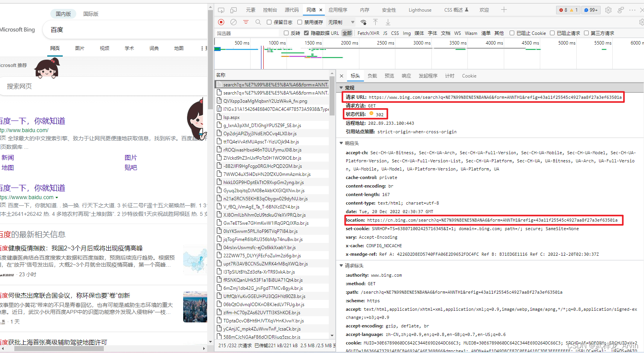
Task: Click file icon of lsp.aspx request
Action: (219, 117)
